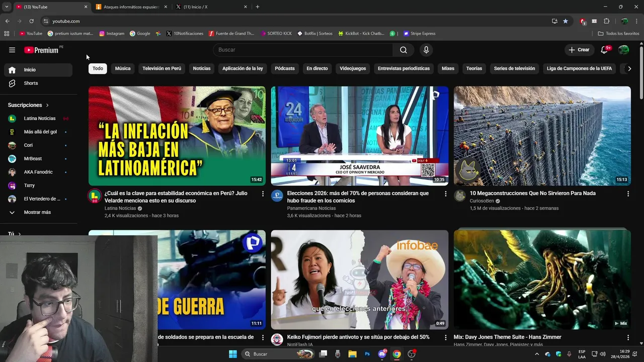This screenshot has height=362, width=644.
Task: Go to YouTube Premium home logo
Action: click(41, 50)
